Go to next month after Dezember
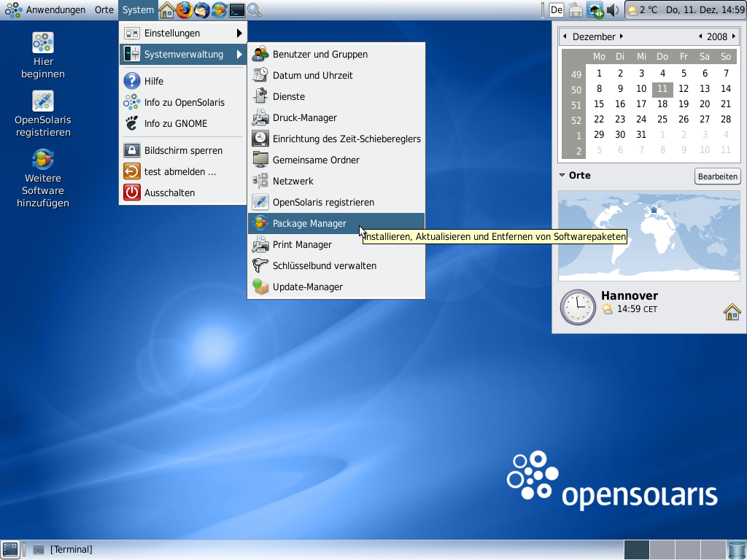 point(622,36)
